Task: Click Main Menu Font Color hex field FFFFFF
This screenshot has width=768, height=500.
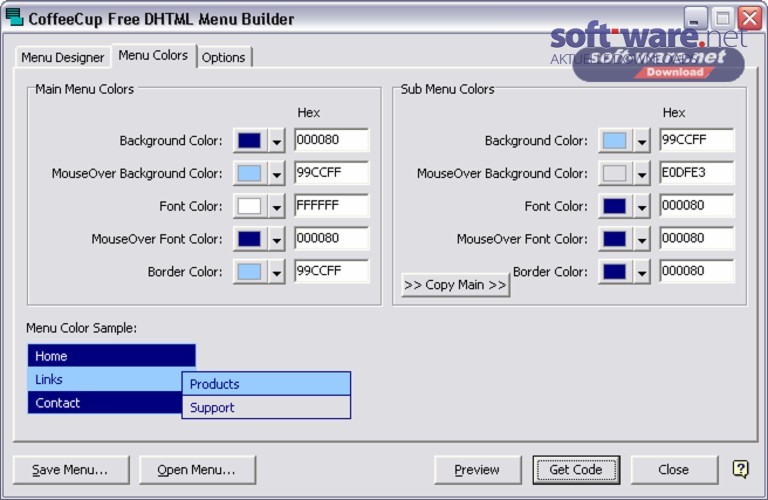Action: point(332,206)
